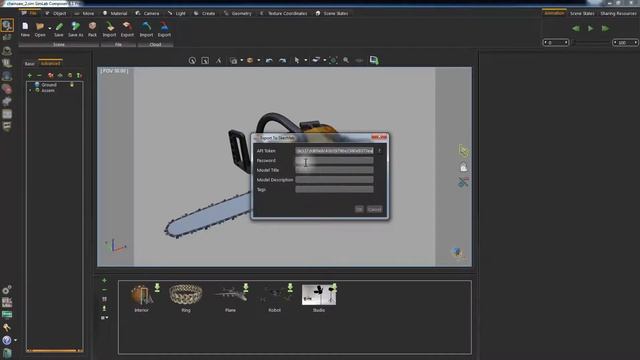Click into the Tags input field
Screen dimensions: 640x360
pyautogui.click(x=334, y=189)
